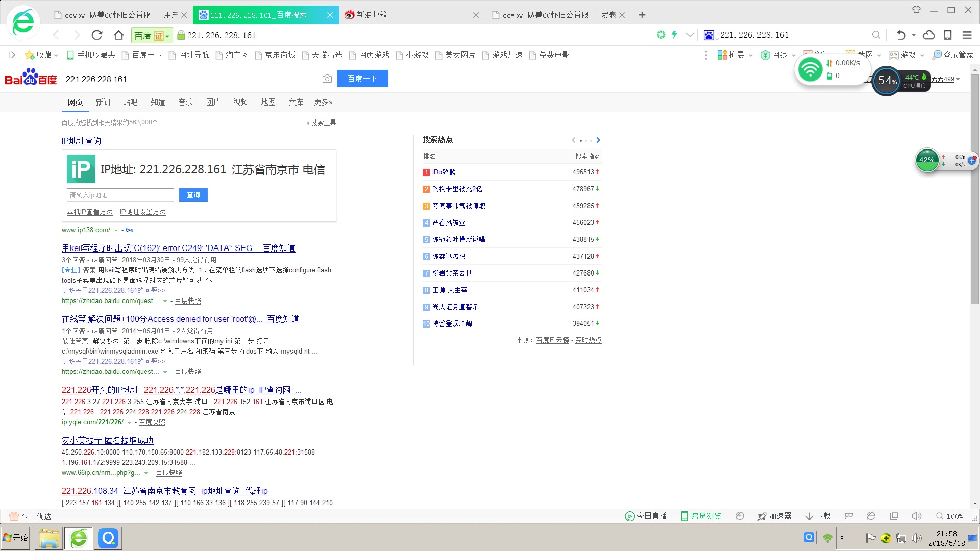Expand 扩展 extensions dropdown arrow

(750, 55)
